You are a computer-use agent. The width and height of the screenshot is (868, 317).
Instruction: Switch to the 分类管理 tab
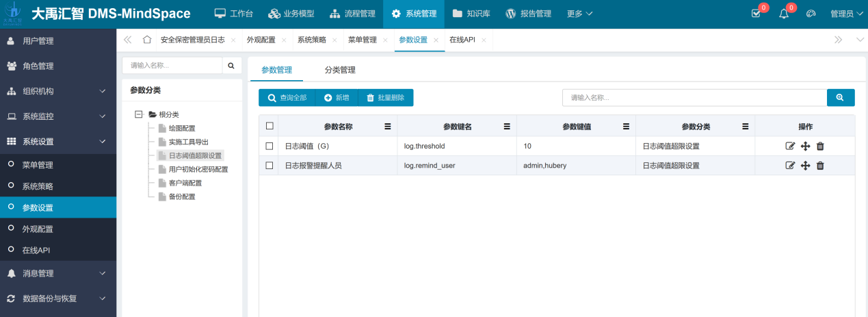[x=340, y=70]
